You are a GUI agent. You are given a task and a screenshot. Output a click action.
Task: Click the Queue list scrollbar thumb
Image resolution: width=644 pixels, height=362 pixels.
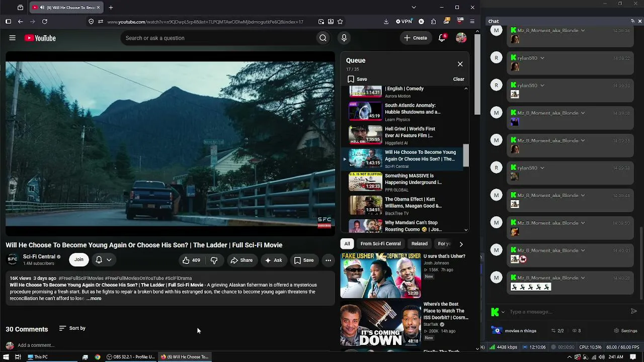(466, 155)
